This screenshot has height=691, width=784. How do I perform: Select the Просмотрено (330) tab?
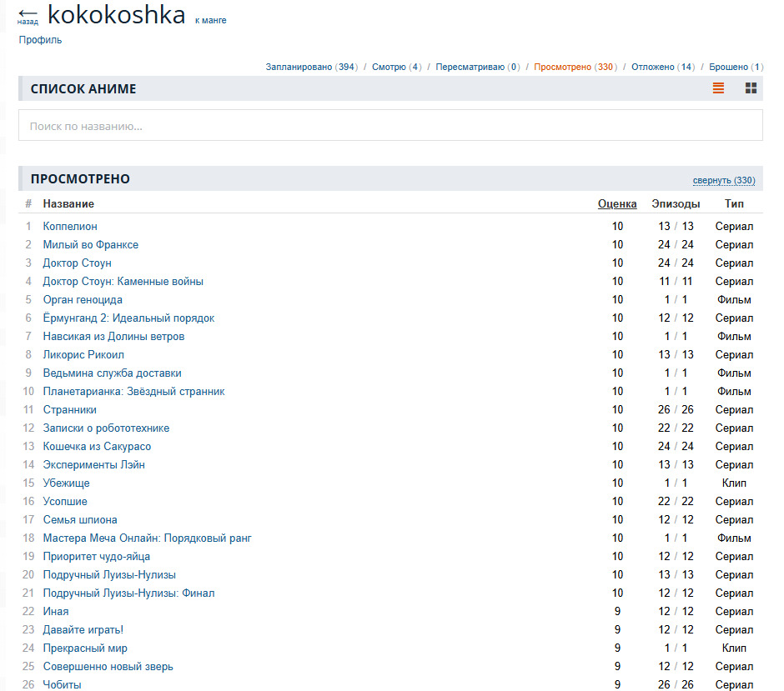point(574,67)
